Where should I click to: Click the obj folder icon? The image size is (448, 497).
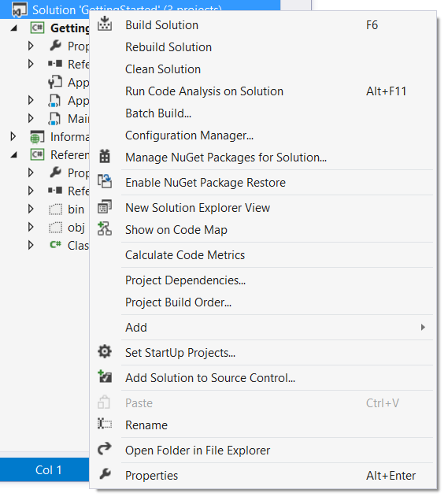click(55, 228)
